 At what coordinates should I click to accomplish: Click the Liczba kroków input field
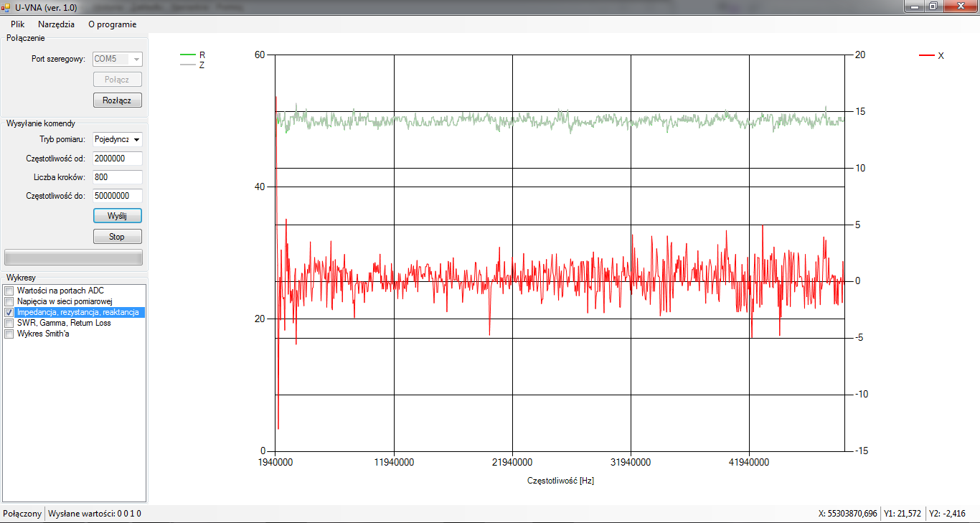coord(117,176)
